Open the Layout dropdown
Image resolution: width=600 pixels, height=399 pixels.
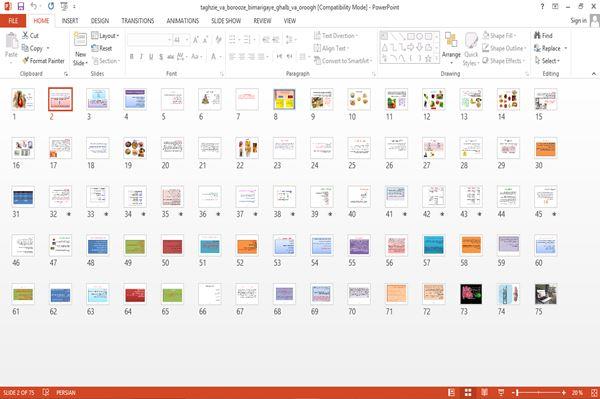tap(106, 36)
